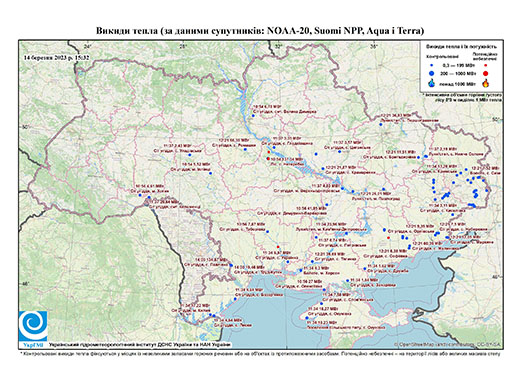Click the institute name text beside logo

tap(140, 345)
